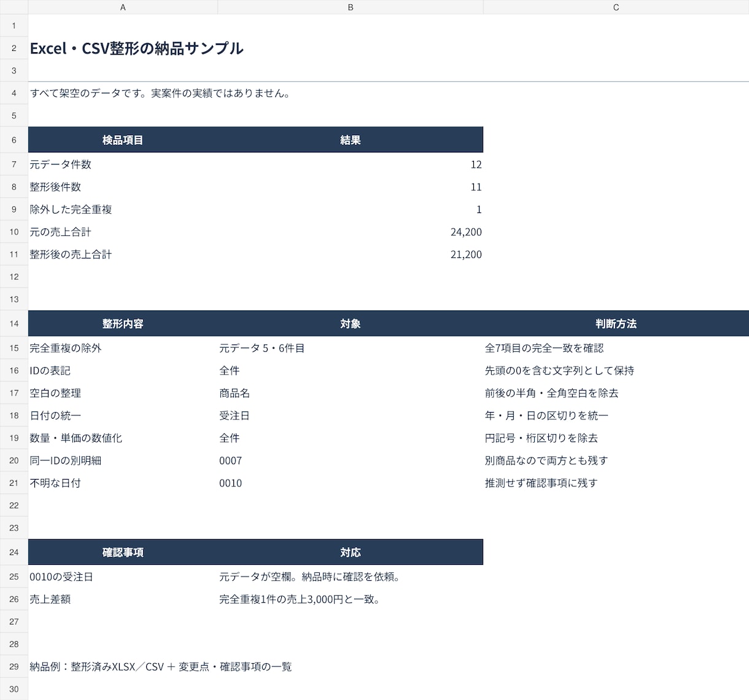Click the '対応' header cell

coord(351,552)
